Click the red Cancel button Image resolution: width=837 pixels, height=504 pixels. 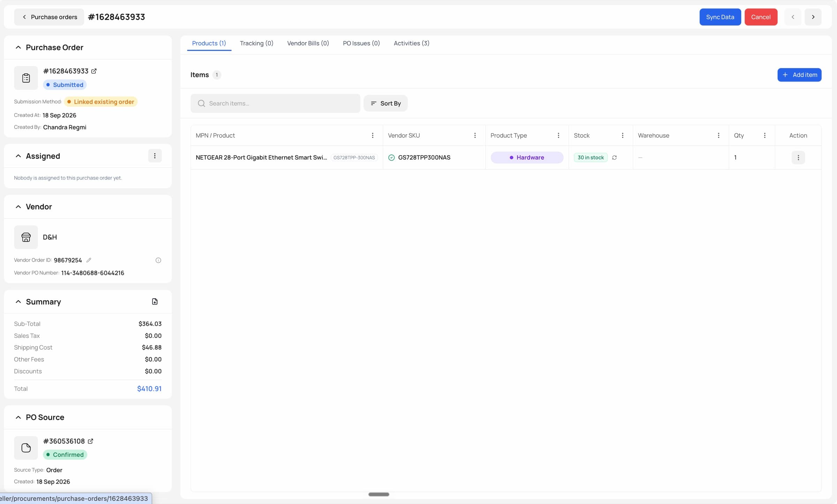(x=761, y=17)
